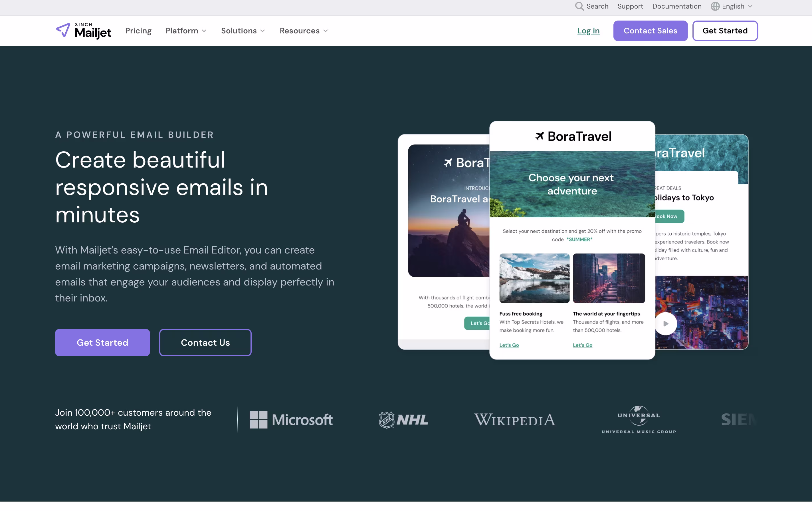Click the Contact Us button
This screenshot has height=511, width=812.
[x=205, y=342]
